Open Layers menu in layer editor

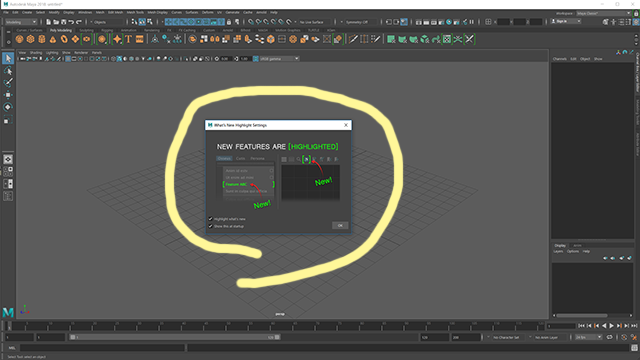558,251
